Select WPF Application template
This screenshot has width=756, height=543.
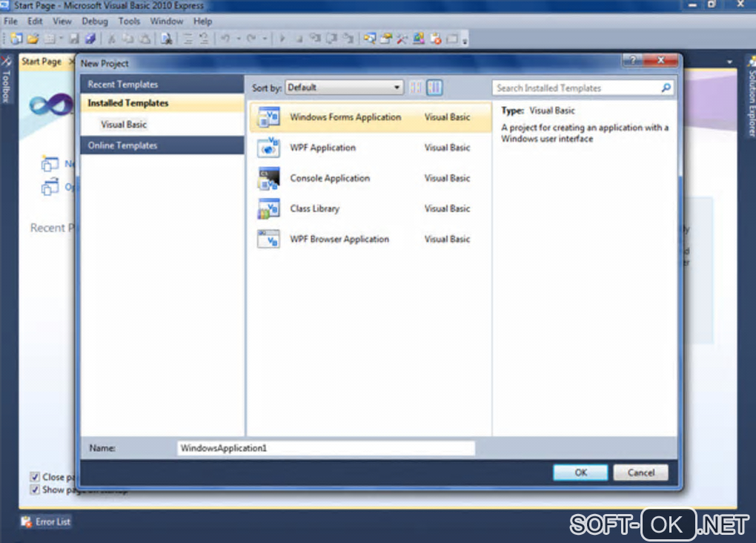click(371, 148)
